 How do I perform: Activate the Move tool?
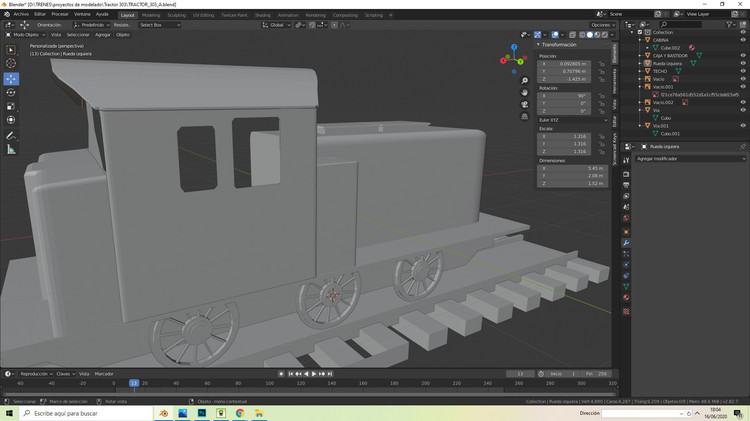(x=11, y=78)
